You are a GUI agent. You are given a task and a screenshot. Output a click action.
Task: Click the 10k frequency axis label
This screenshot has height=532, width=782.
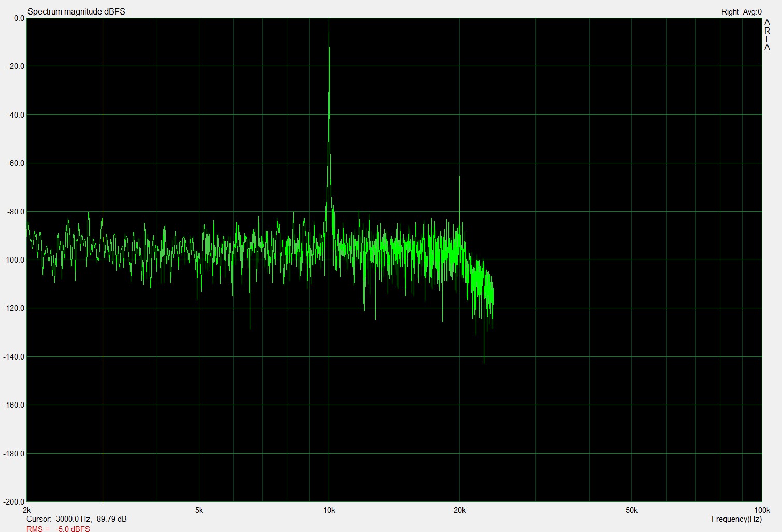(x=329, y=510)
